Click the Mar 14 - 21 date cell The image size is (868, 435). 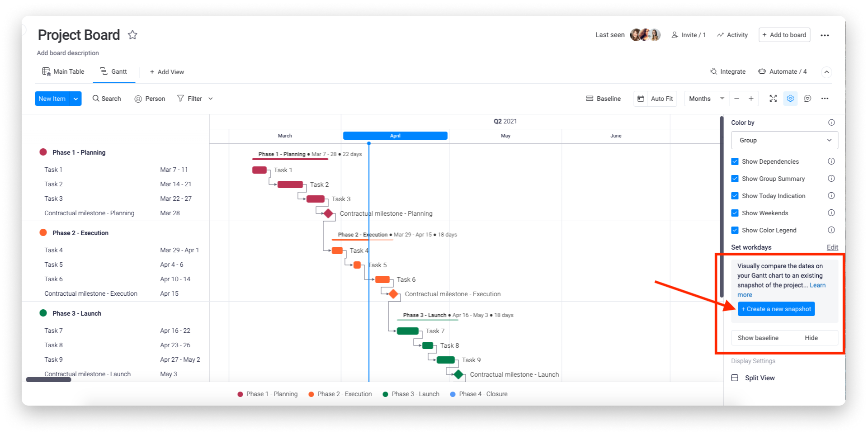pyautogui.click(x=175, y=184)
